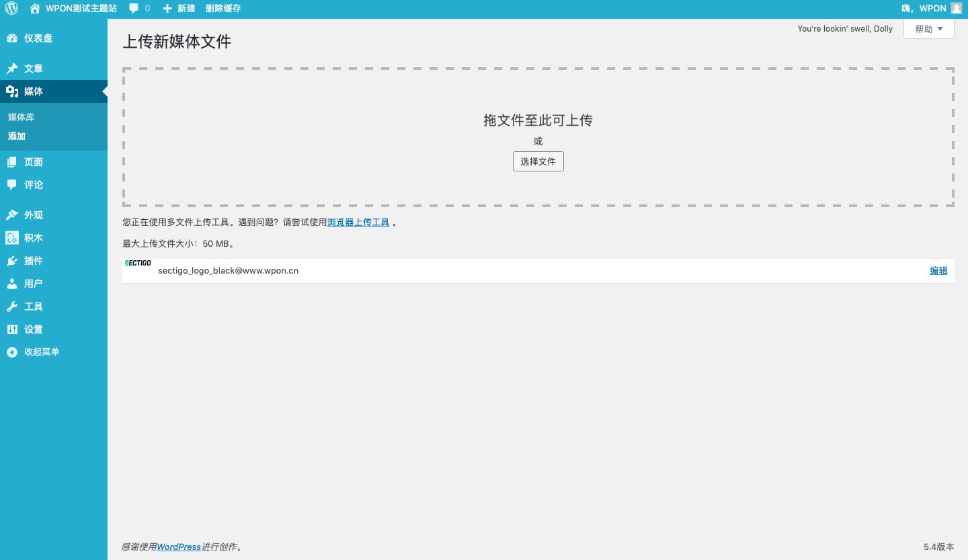The width and height of the screenshot is (968, 560).
Task: Open 页面 menu item
Action: pyautogui.click(x=54, y=162)
